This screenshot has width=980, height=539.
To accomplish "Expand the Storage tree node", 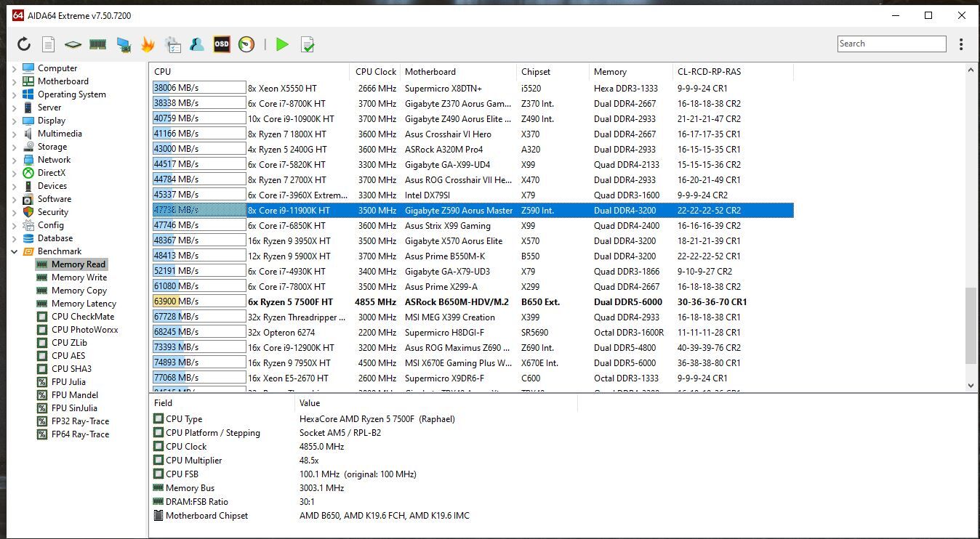I will [15, 147].
